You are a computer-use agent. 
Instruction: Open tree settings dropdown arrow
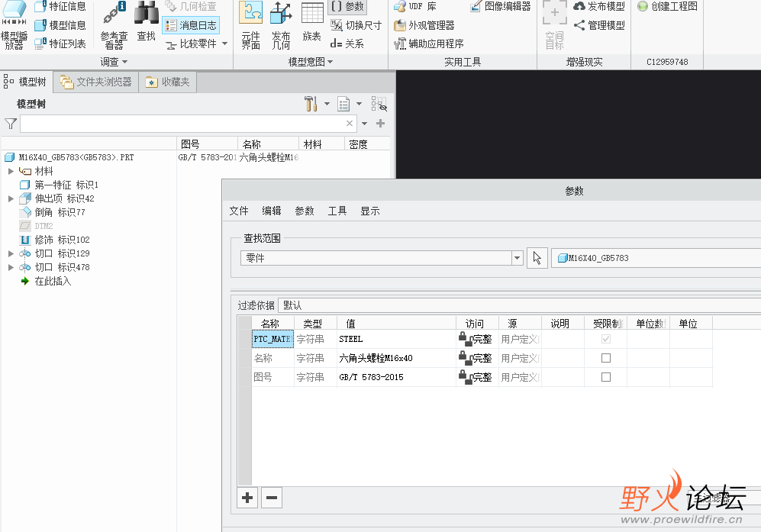click(327, 104)
